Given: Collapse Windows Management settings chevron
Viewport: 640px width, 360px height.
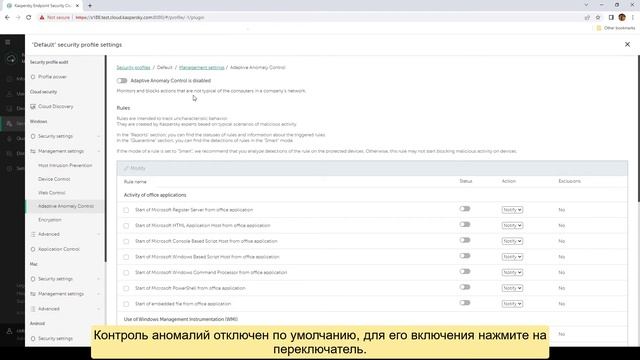Looking at the screenshot, I should [99, 151].
